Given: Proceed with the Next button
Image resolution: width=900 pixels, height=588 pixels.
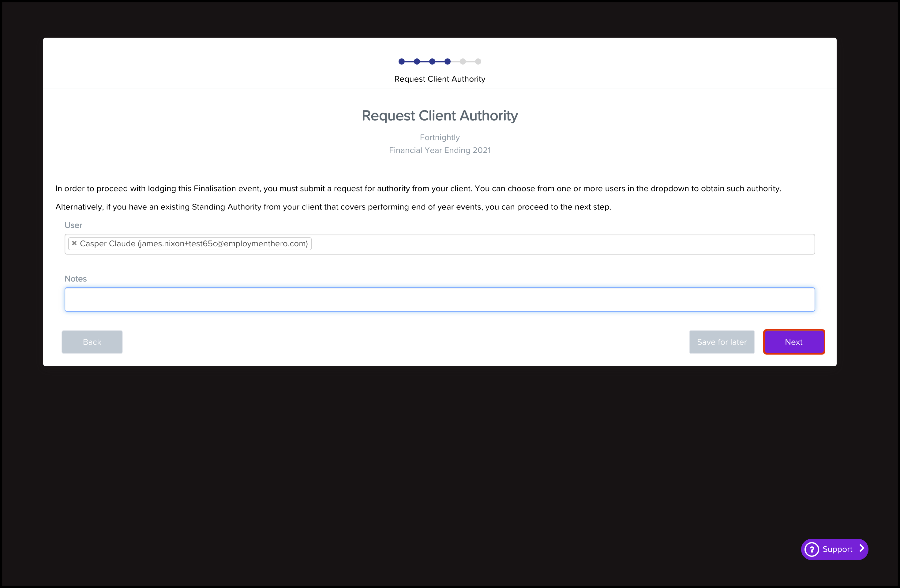Looking at the screenshot, I should pos(793,342).
